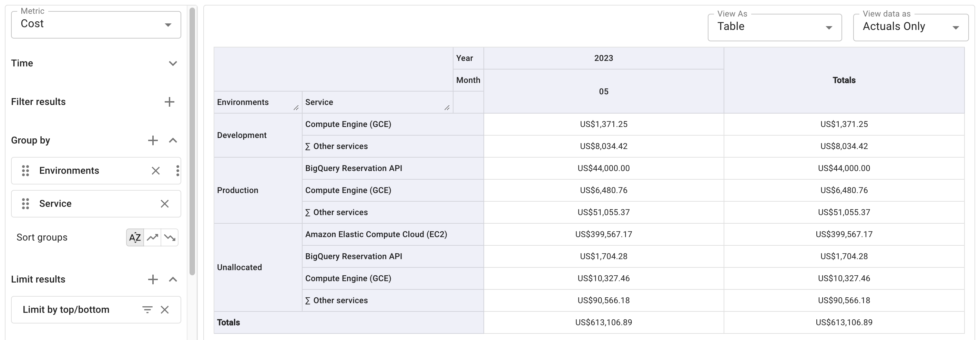The height and width of the screenshot is (340, 980).
Task: Grab the Service drag handle
Action: click(x=25, y=204)
